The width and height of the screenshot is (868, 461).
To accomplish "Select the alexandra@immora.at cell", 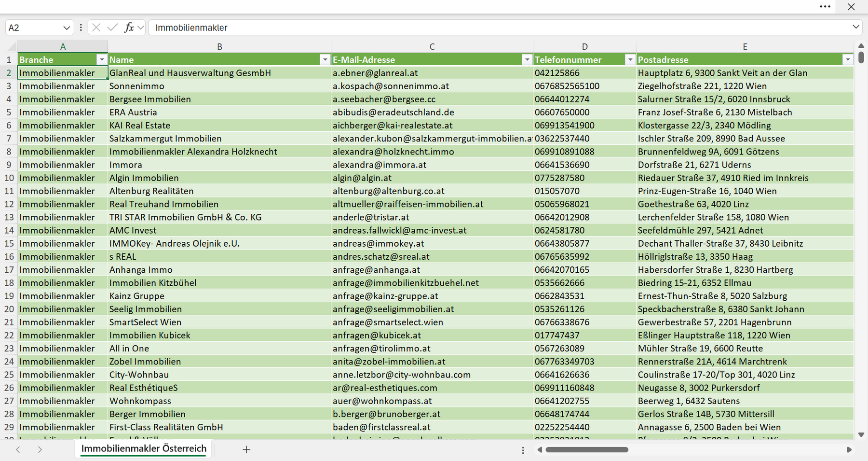I will point(432,165).
